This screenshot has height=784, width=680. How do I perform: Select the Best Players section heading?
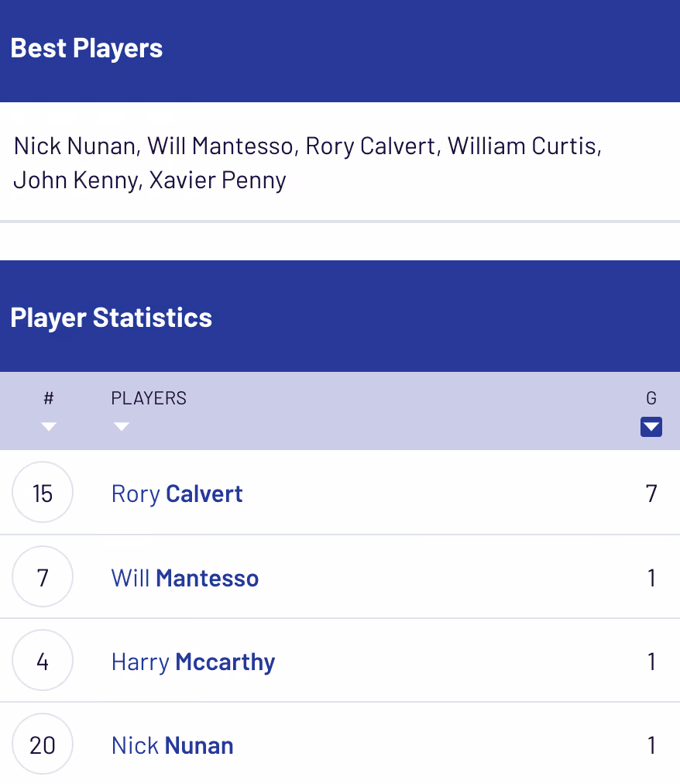87,49
